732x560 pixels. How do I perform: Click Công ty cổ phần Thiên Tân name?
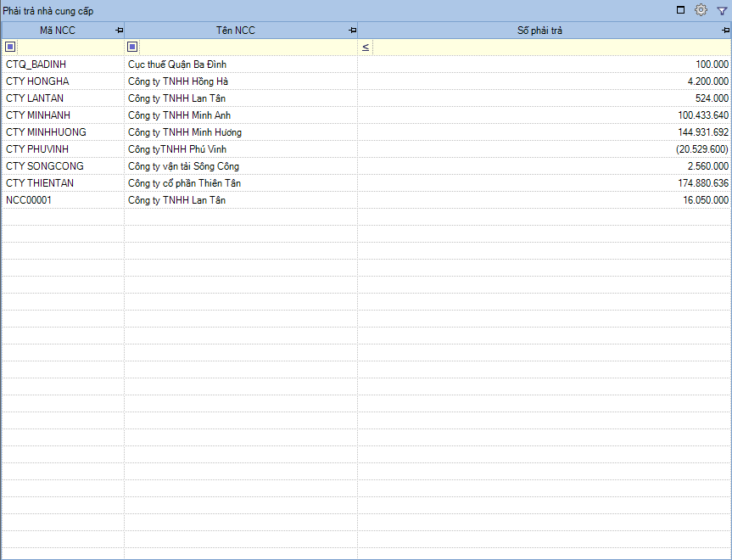coord(184,183)
